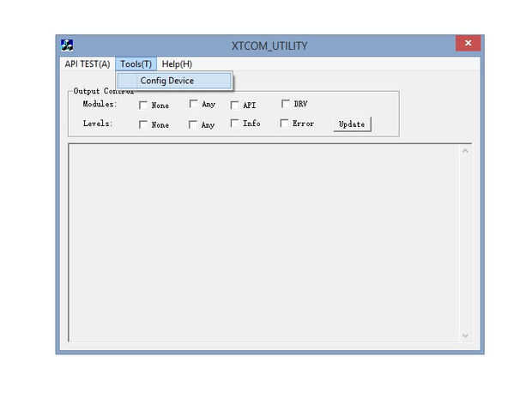
Task: Enable the Modules API checkbox
Action: coord(234,106)
